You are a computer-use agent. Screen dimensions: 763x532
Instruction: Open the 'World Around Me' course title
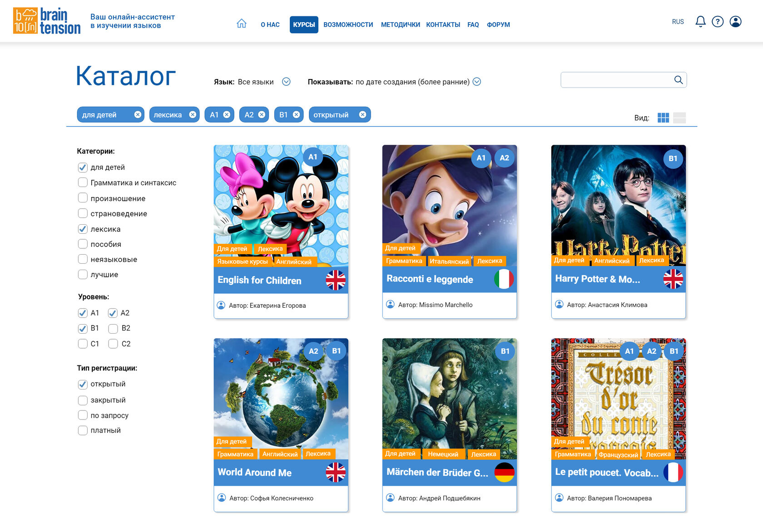click(255, 473)
